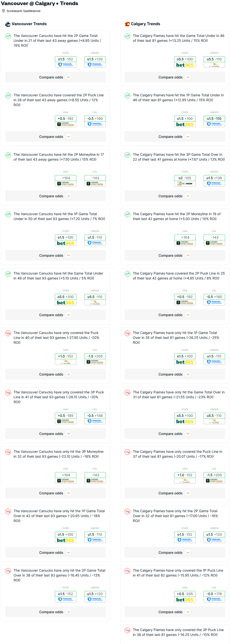Click green trend icon beside Canucks 2P Game Total Under
Screen dimensions: 230x644
click(8, 36)
